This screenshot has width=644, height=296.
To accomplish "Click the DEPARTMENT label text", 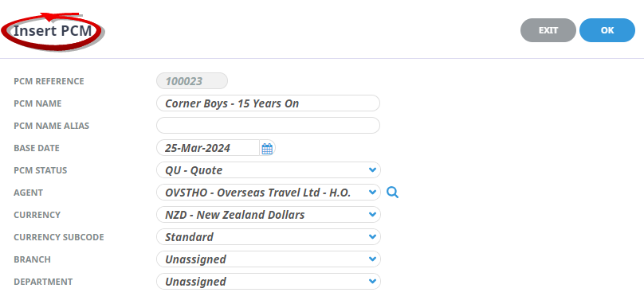I will click(43, 282).
